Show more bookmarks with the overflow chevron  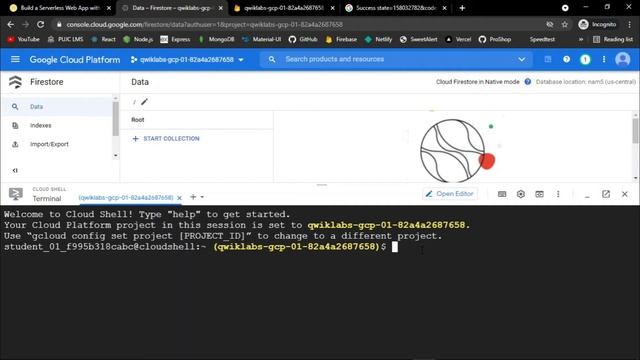(x=581, y=40)
